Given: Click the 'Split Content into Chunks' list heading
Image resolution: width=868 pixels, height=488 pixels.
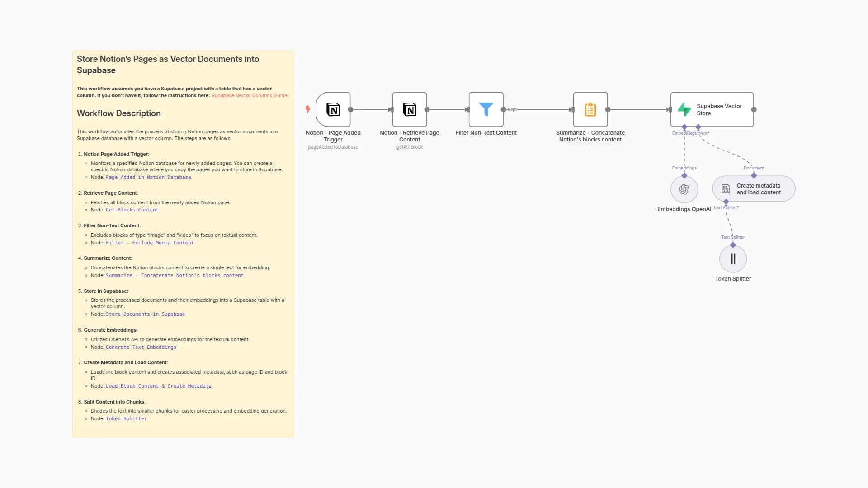Looking at the screenshot, I should pyautogui.click(x=114, y=402).
